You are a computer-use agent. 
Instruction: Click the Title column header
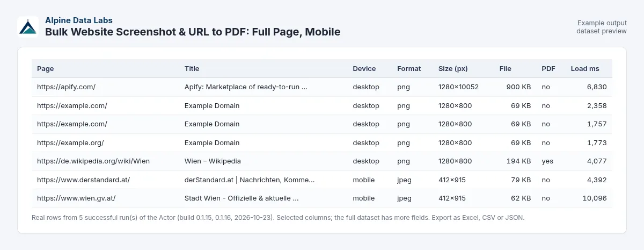(192, 69)
